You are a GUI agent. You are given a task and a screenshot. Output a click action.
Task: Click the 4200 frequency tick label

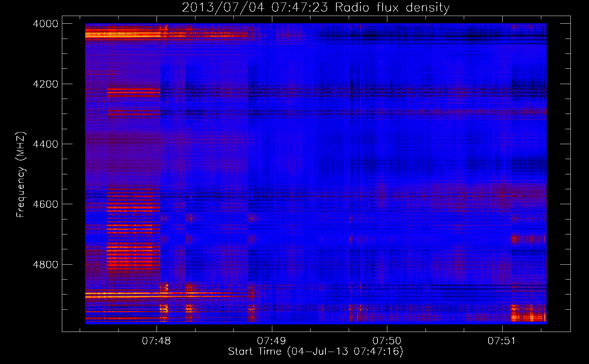pyautogui.click(x=46, y=84)
